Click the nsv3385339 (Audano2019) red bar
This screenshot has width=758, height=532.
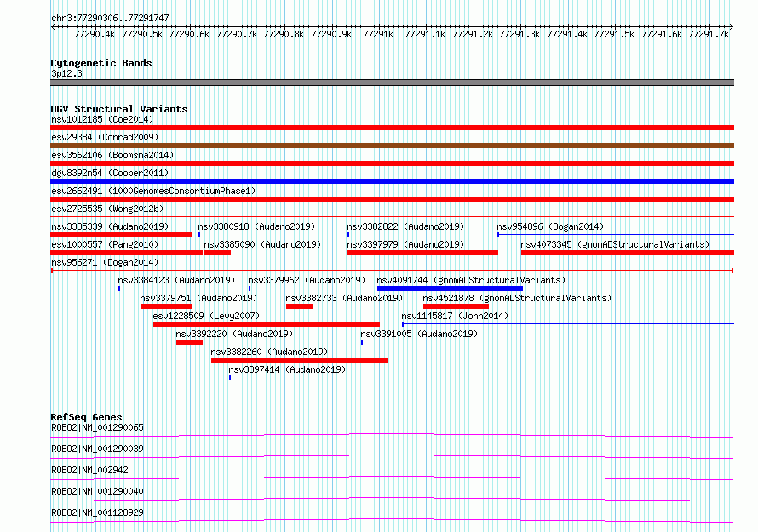click(x=121, y=235)
